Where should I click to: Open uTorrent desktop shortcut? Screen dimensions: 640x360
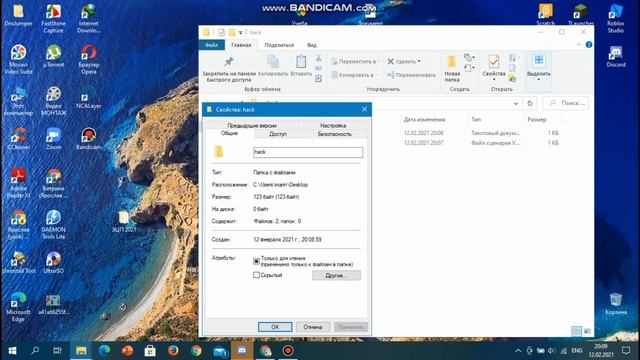(53, 56)
